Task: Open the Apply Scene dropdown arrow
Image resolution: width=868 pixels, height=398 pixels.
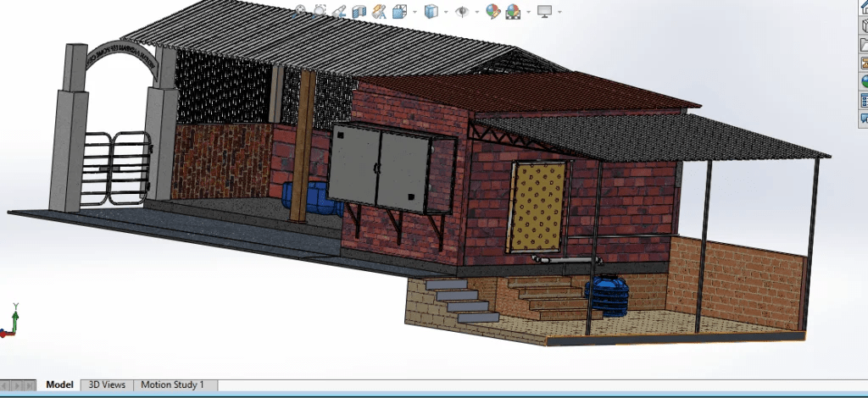Action: (528, 12)
